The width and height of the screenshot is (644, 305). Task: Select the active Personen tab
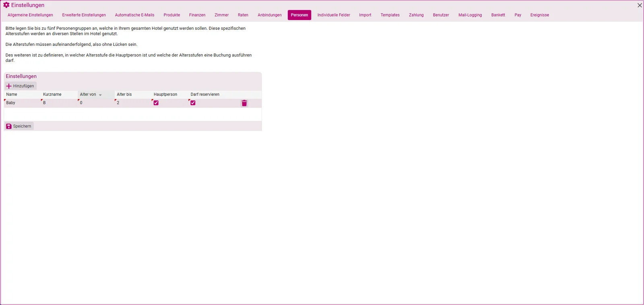coord(299,15)
